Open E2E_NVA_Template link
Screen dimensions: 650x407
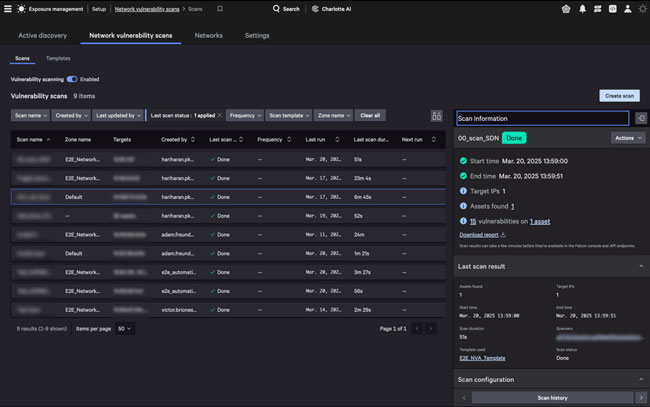[482, 358]
